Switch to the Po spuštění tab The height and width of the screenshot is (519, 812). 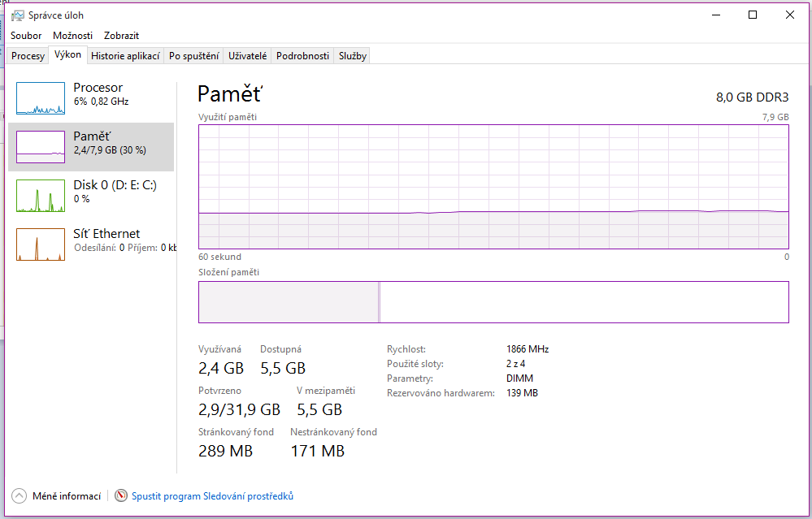[193, 56]
